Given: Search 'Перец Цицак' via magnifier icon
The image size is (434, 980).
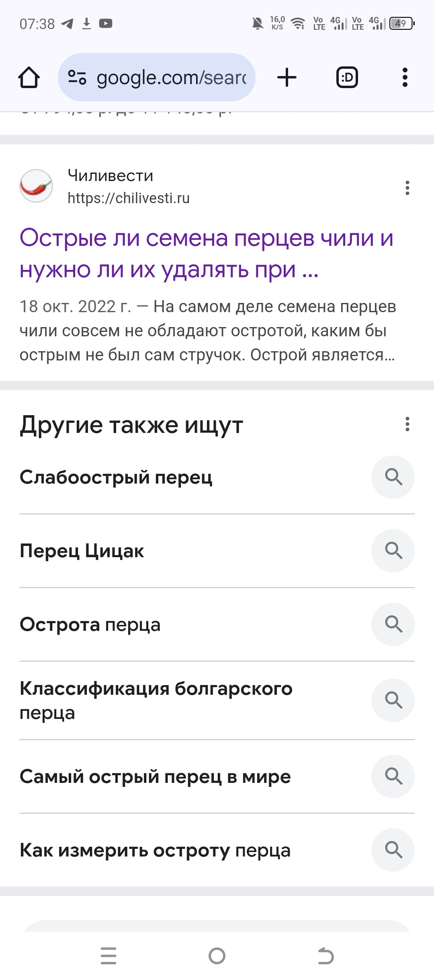Looking at the screenshot, I should (393, 551).
